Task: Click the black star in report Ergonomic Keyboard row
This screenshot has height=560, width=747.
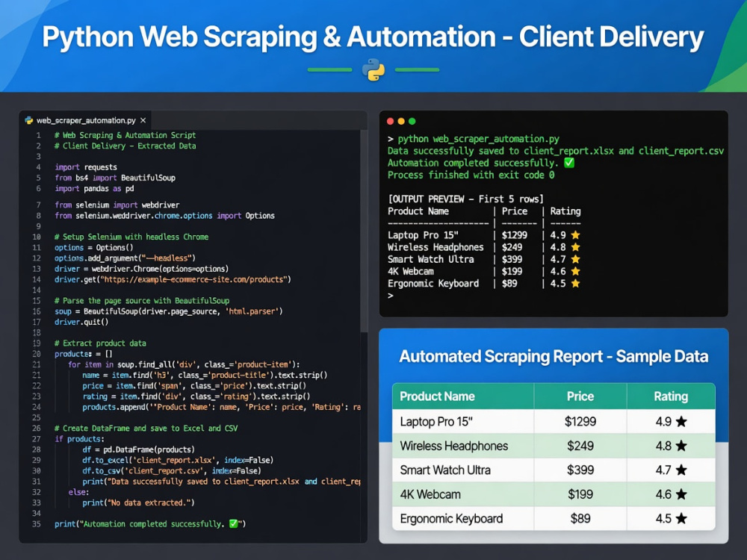Action: click(682, 519)
